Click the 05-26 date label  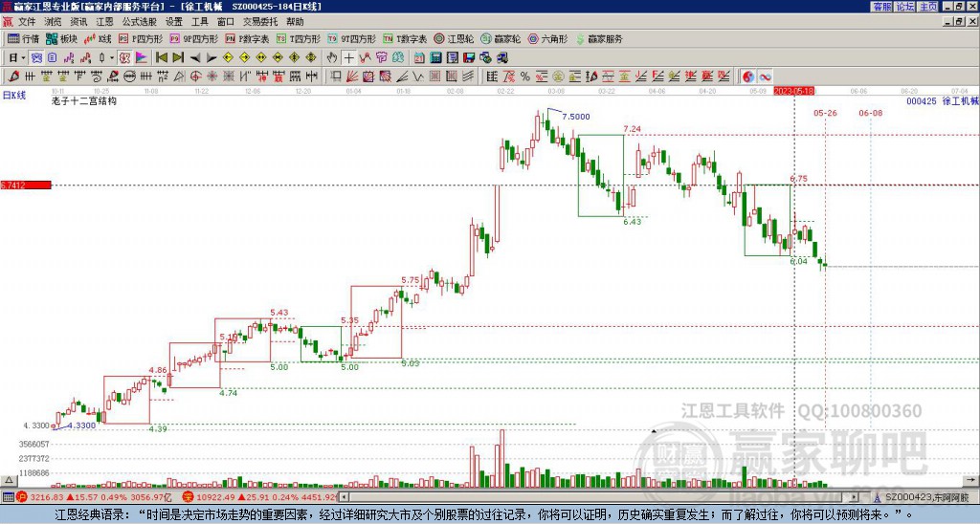825,113
